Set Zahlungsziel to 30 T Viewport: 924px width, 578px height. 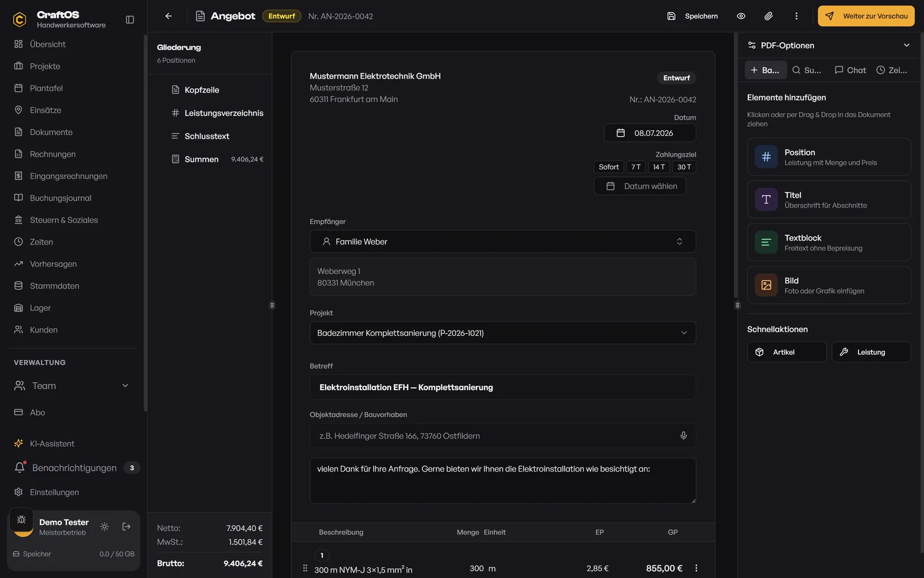[x=684, y=167]
